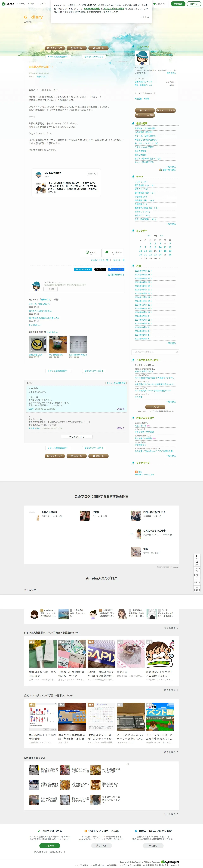Open 人気ブログ star link in the header
Viewport: 203px width, 868px height.
point(160,4)
